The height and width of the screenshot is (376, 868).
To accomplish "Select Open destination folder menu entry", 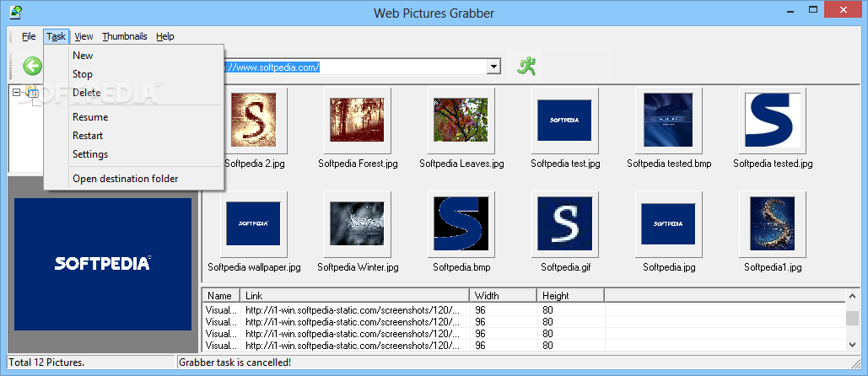I will point(134,179).
